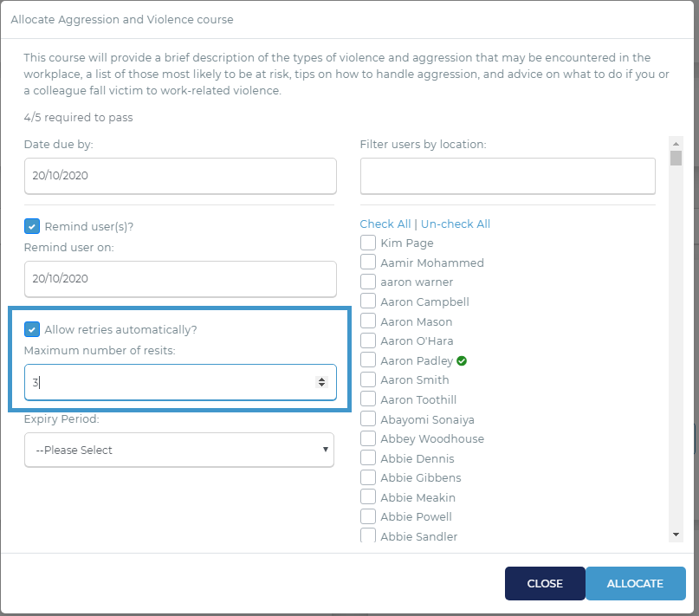Toggle Allow retries automatically checkbox
This screenshot has height=616, width=699.
coord(32,329)
